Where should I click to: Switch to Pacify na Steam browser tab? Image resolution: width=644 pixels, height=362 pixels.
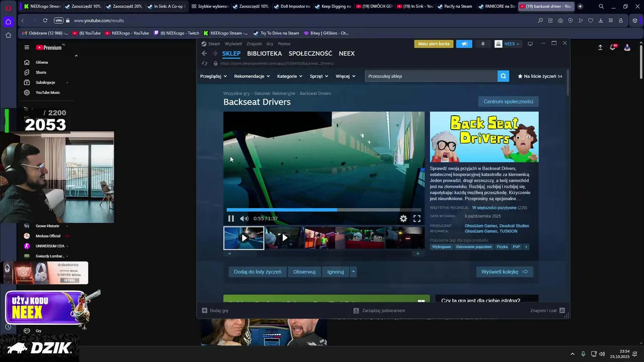tap(455, 7)
